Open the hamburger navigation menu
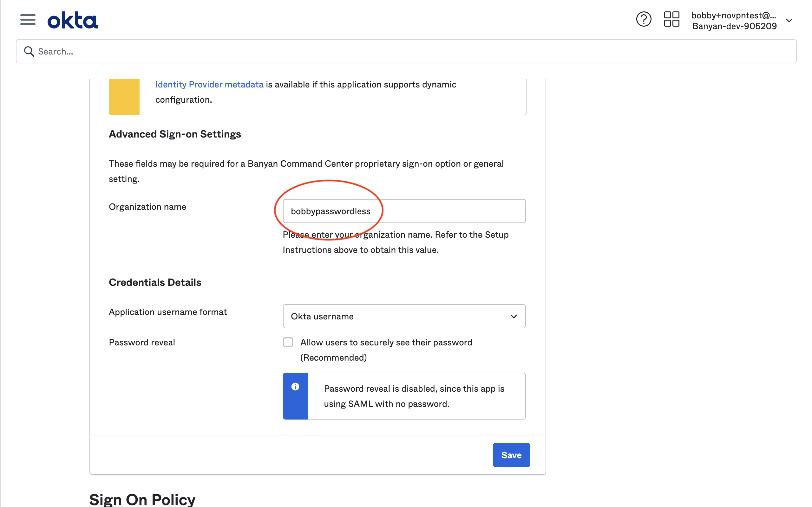This screenshot has height=507, width=812. click(28, 20)
